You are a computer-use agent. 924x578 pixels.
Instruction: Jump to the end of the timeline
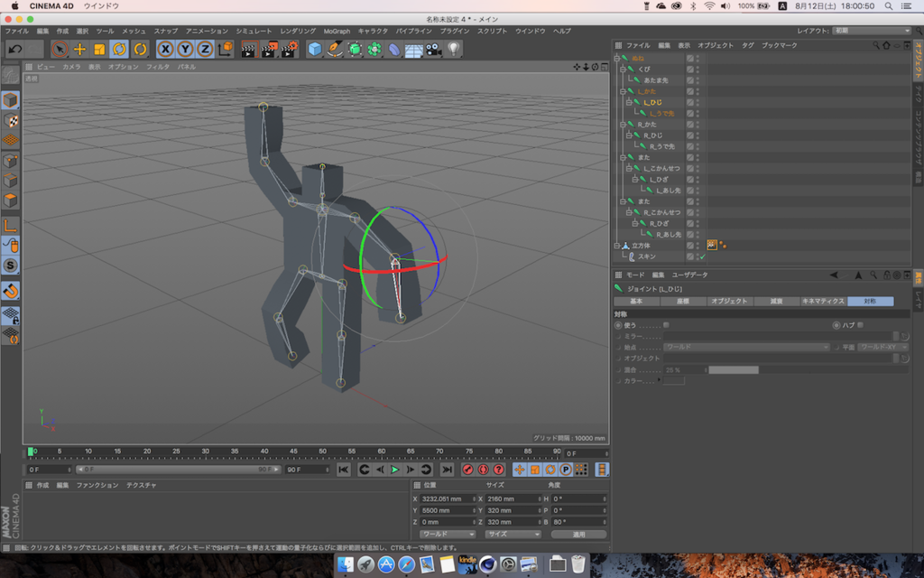pos(448,470)
